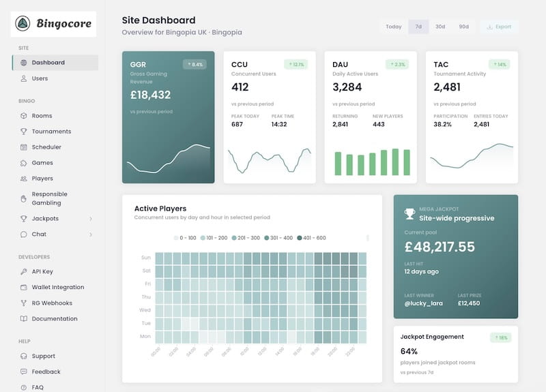This screenshot has width=546, height=392.
Task: Open Wallet Integration settings
Action: click(x=55, y=287)
